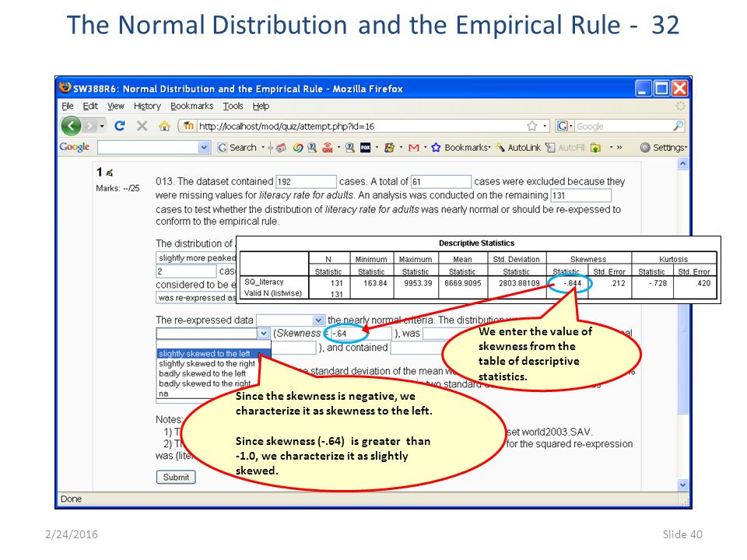Click the red broadcast news icon in Google toolbar
Image resolution: width=747 pixels, height=560 pixels.
point(328,148)
